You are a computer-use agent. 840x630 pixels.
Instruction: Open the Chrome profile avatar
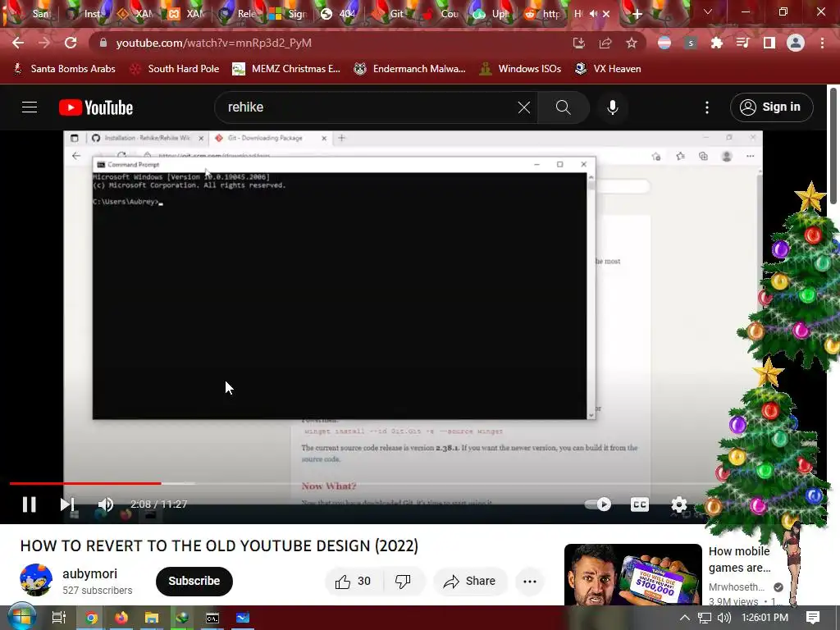pos(796,43)
